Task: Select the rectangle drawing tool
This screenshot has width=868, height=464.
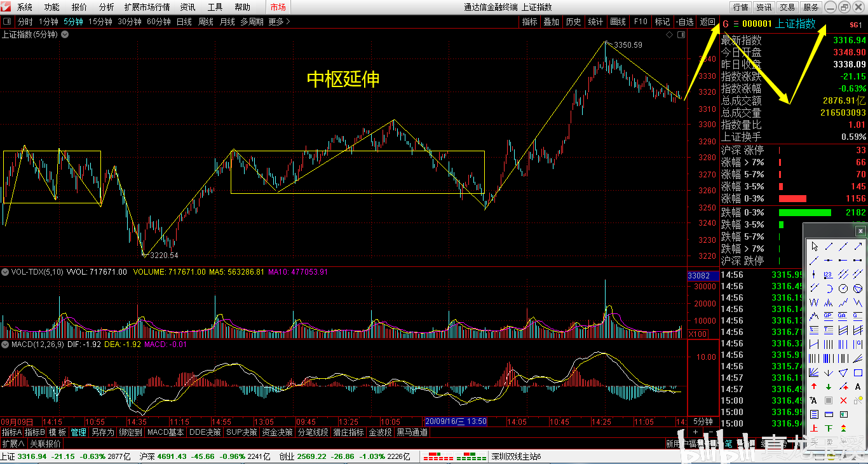Action: click(x=858, y=372)
